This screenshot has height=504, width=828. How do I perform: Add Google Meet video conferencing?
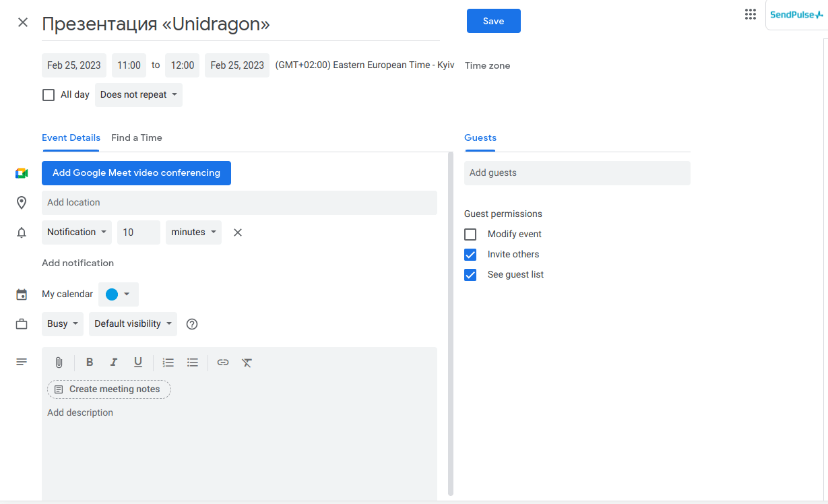136,173
